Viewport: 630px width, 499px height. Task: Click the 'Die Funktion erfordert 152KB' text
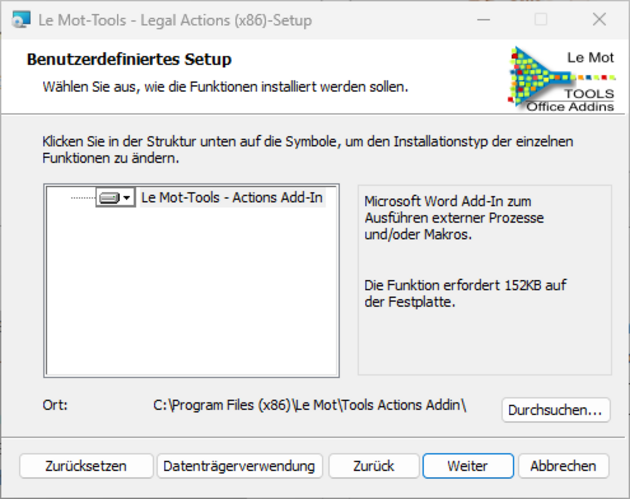(465, 293)
